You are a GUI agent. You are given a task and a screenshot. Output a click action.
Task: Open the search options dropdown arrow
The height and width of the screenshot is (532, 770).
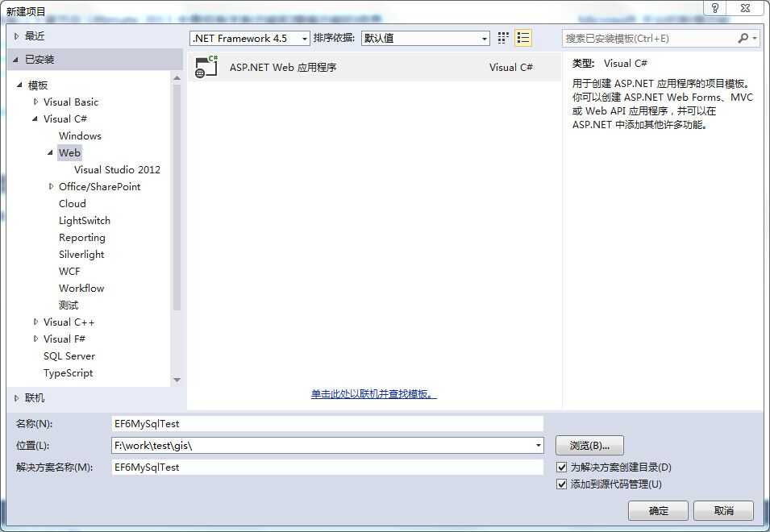tap(755, 38)
